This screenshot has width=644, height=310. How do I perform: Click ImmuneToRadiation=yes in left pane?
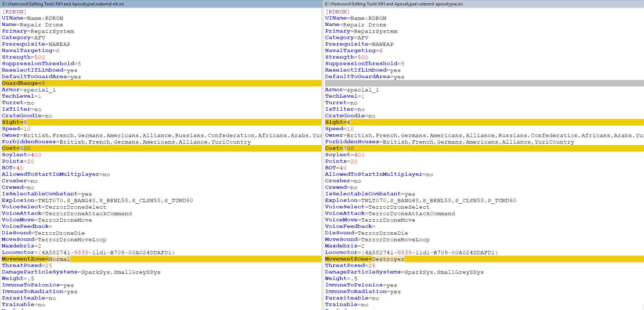pos(40,292)
